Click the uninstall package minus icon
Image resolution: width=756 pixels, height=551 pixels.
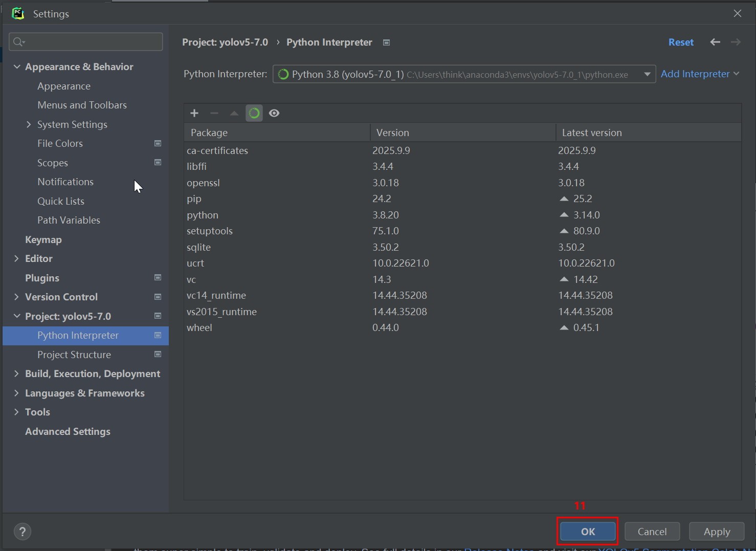[214, 113]
